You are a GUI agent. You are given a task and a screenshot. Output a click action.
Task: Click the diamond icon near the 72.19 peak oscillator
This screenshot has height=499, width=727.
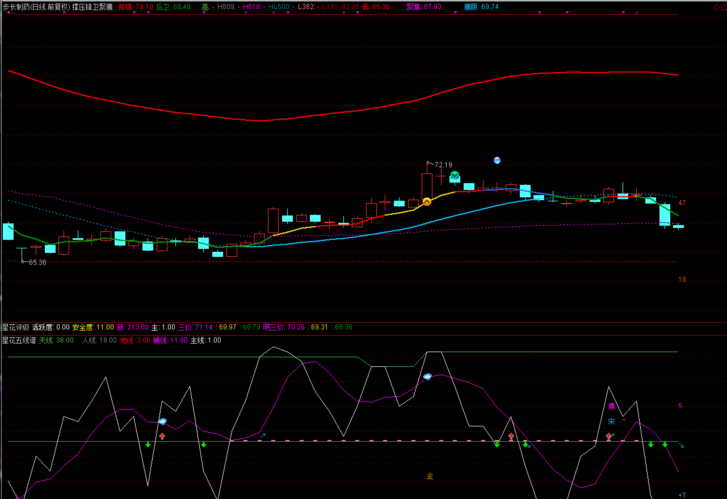pos(427,377)
